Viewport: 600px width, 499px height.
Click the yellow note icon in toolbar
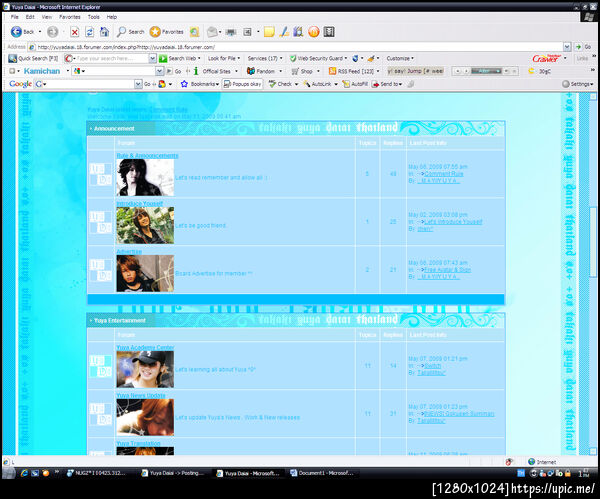coord(269,32)
